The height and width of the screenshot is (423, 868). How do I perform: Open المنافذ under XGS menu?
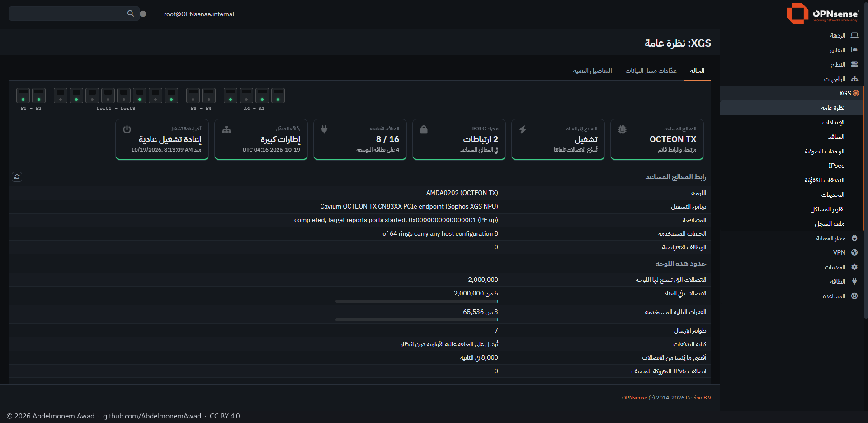pyautogui.click(x=791, y=137)
